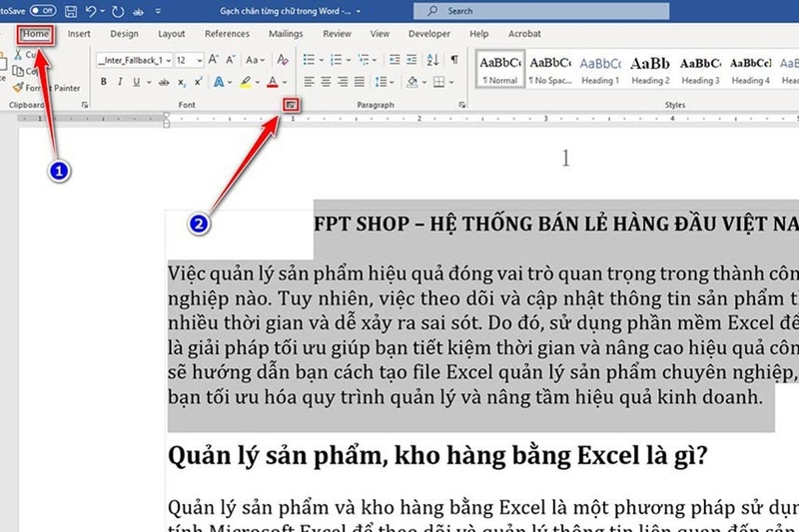The image size is (799, 532).
Task: Open the Font dialog launcher
Action: click(291, 105)
